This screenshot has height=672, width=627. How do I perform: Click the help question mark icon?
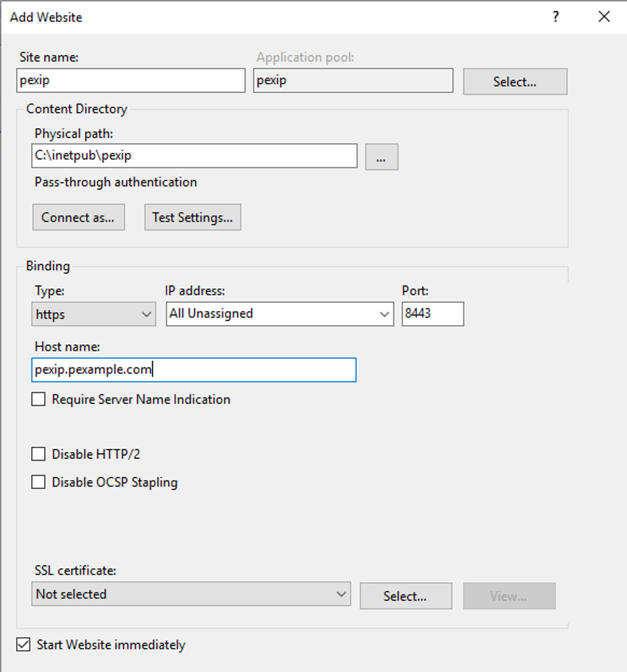(555, 17)
